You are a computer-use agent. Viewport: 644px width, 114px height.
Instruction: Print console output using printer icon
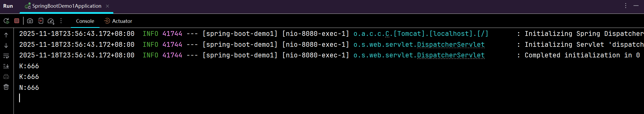click(x=6, y=77)
